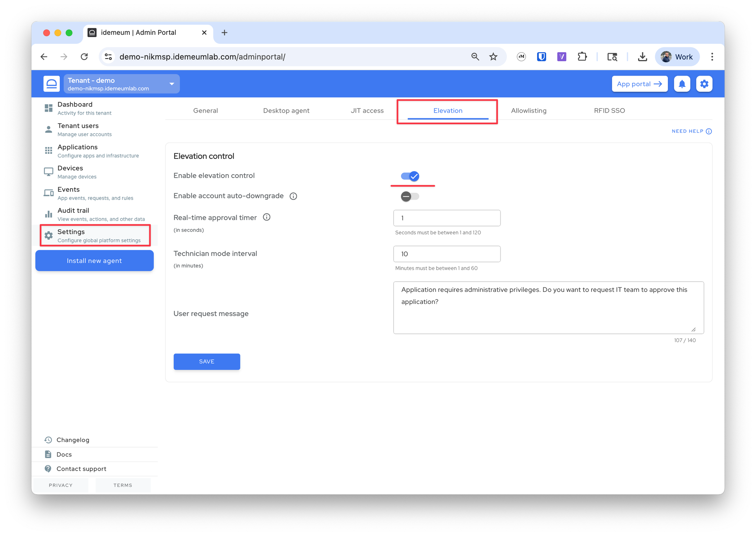This screenshot has height=536, width=756.
Task: Click Install new agent button
Action: (x=94, y=261)
